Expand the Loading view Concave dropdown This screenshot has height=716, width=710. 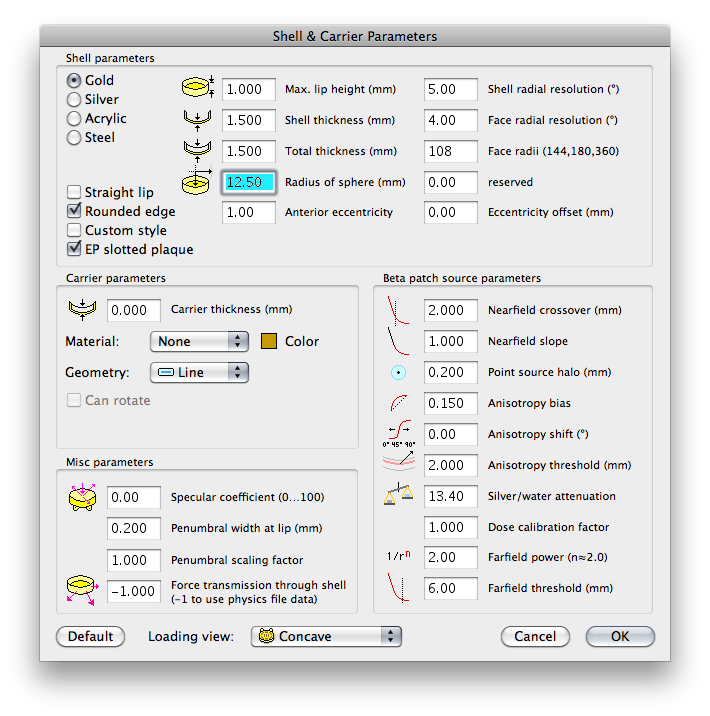326,637
